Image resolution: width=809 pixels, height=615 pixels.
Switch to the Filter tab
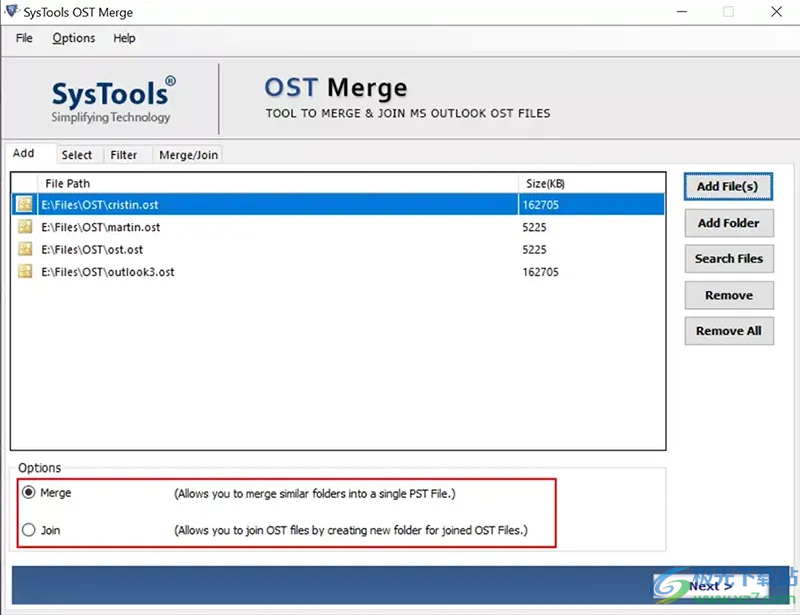click(124, 155)
